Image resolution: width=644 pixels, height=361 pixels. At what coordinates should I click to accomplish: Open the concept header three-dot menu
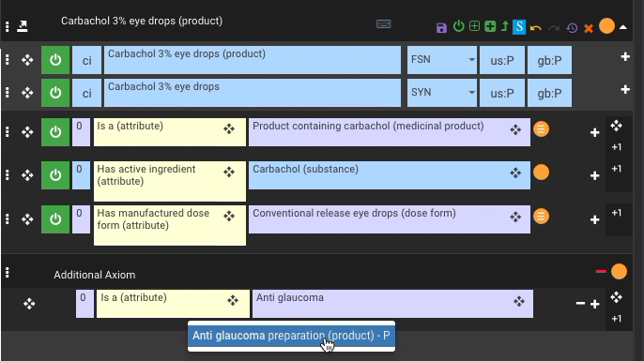coord(7,26)
